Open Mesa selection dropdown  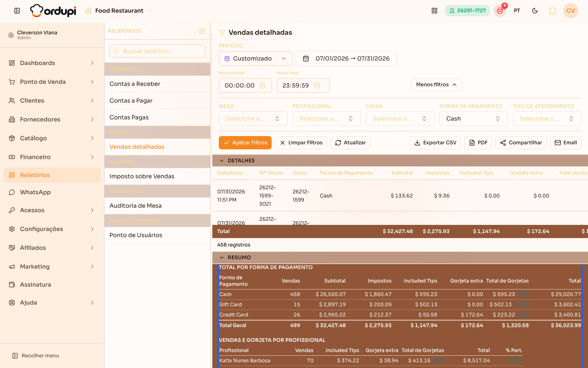(x=253, y=119)
